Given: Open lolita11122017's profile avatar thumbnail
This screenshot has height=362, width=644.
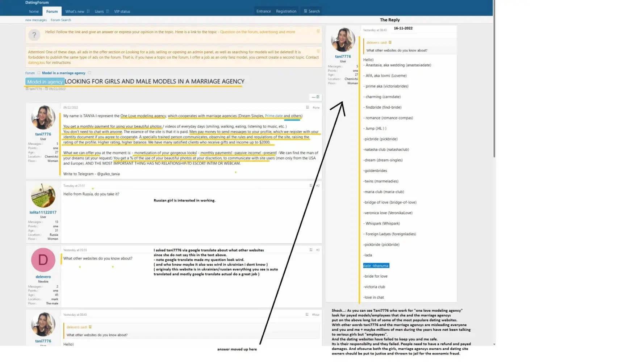Looking at the screenshot, I should [43, 195].
